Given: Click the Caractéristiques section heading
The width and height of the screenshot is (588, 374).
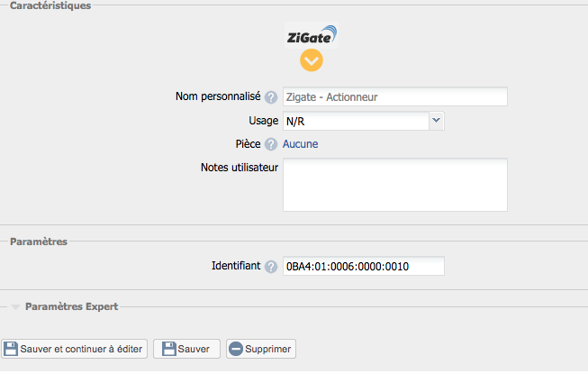Looking at the screenshot, I should click(50, 5).
